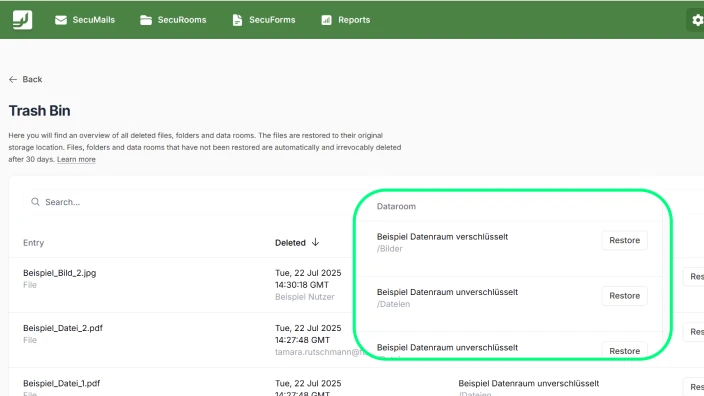704x396 pixels.
Task: Click the Deleted sort arrow icon
Action: (316, 242)
